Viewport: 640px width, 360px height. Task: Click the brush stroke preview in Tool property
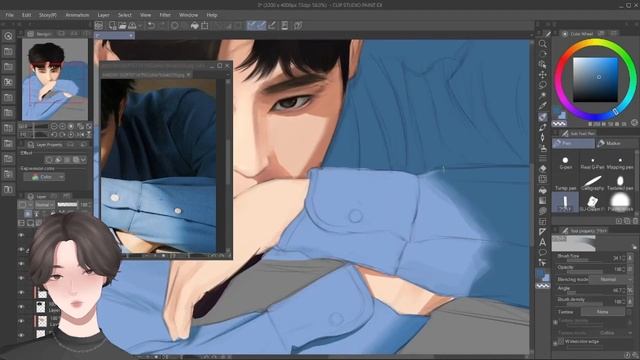coord(574,243)
